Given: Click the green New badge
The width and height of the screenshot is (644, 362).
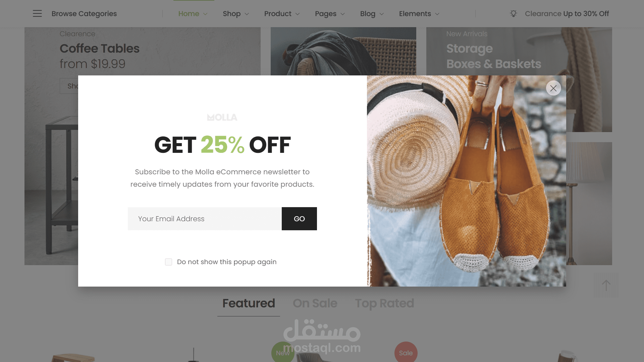Looking at the screenshot, I should pos(283,352).
